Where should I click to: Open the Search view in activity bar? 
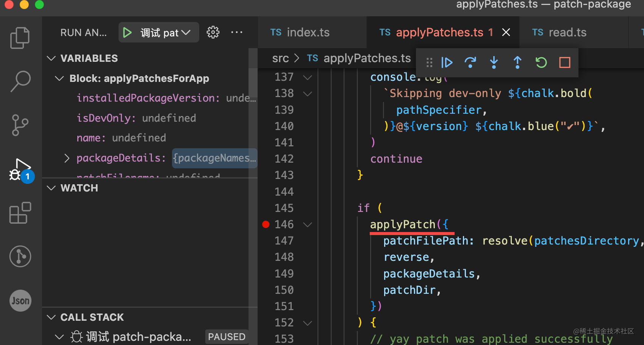(20, 81)
